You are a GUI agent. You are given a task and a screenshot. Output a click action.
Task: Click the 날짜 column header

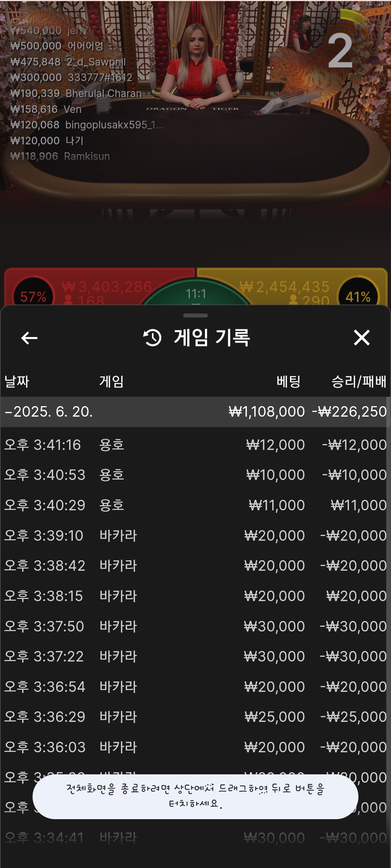(17, 382)
